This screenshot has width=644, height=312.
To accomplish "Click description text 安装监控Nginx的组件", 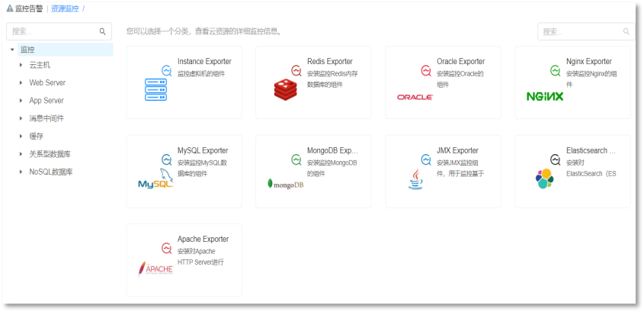I will [591, 79].
